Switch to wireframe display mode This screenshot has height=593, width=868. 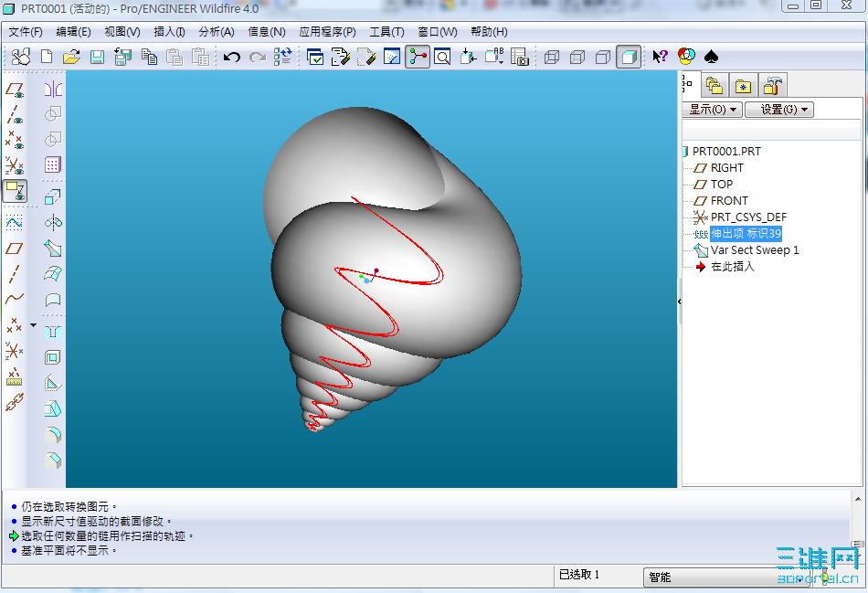(552, 57)
